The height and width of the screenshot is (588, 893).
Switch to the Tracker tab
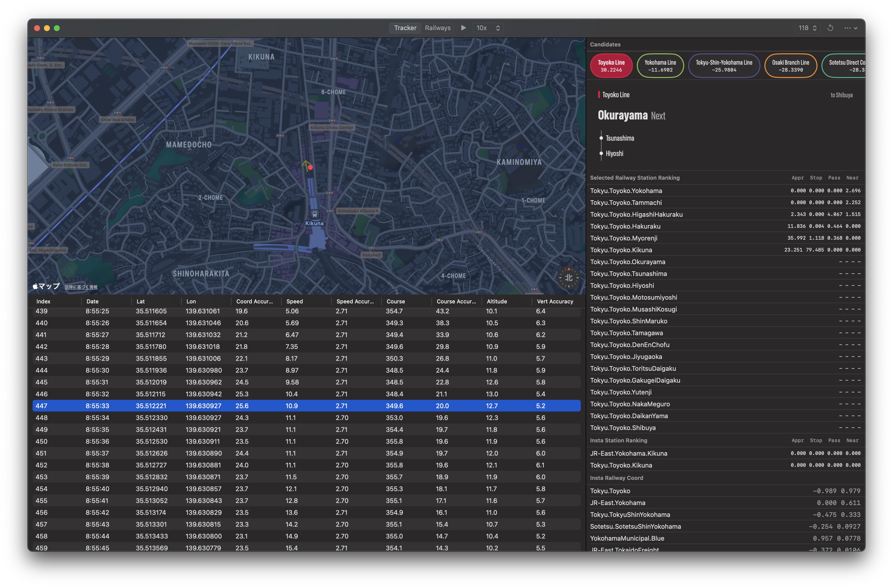[405, 28]
